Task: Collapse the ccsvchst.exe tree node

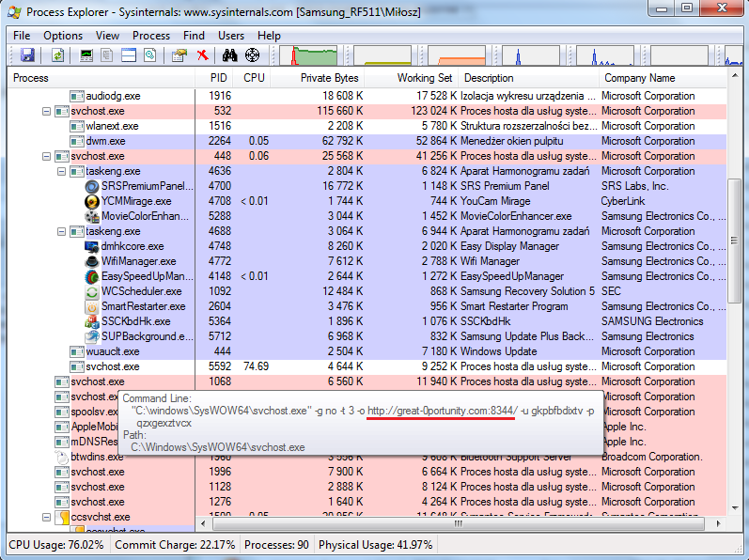Action: [46, 517]
